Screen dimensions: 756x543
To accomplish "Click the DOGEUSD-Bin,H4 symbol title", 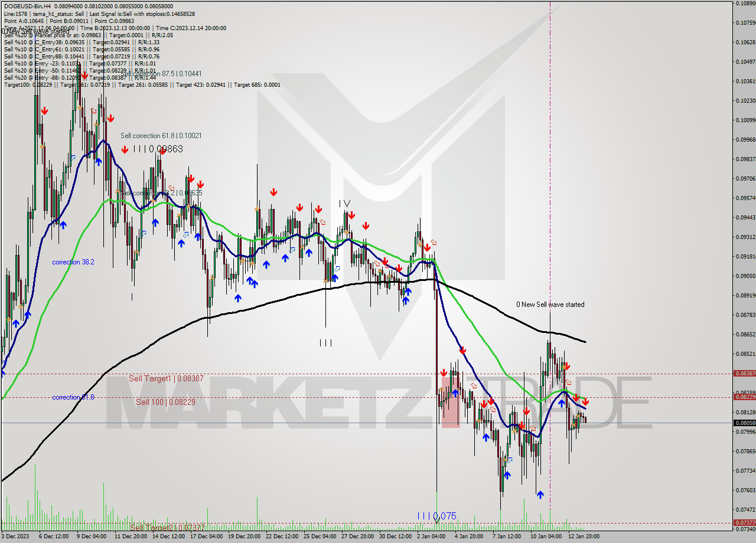I will [28, 6].
